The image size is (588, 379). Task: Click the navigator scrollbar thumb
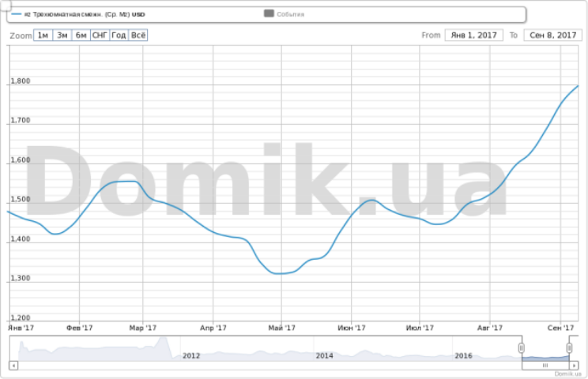(x=545, y=365)
